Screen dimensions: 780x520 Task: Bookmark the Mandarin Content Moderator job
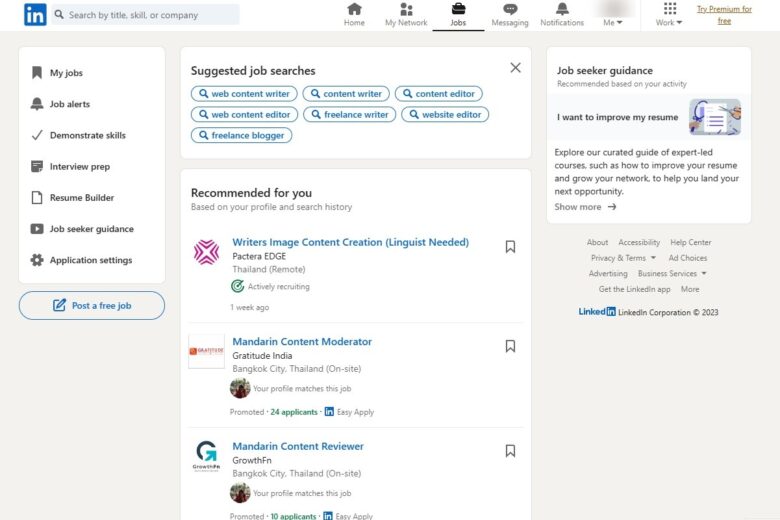click(510, 346)
